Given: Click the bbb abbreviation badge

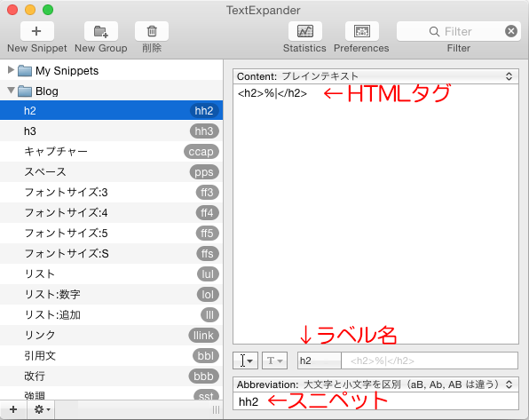Looking at the screenshot, I should (x=203, y=376).
